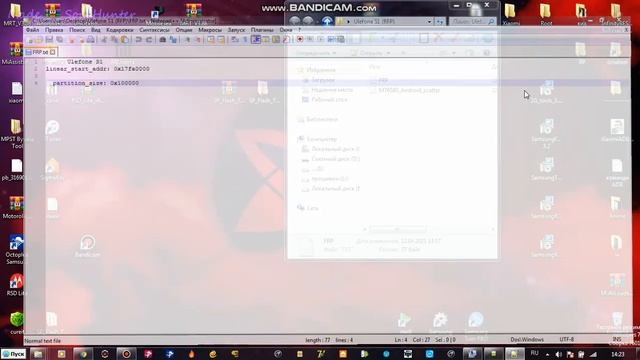This screenshot has width=640, height=360.
Task: Open Replace from the toolbar icon
Action: click(173, 40)
